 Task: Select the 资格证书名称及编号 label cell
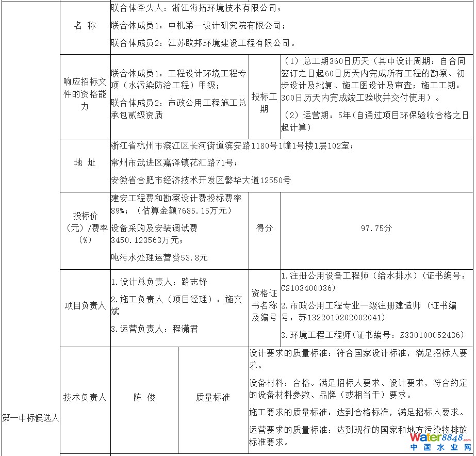265,305
